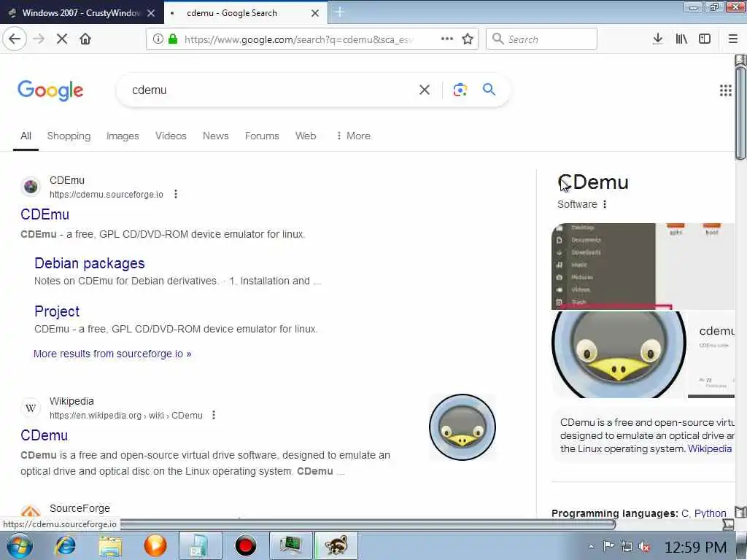Click the greyed-out forward arrow
Image resolution: width=747 pixels, height=560 pixels.
click(39, 39)
